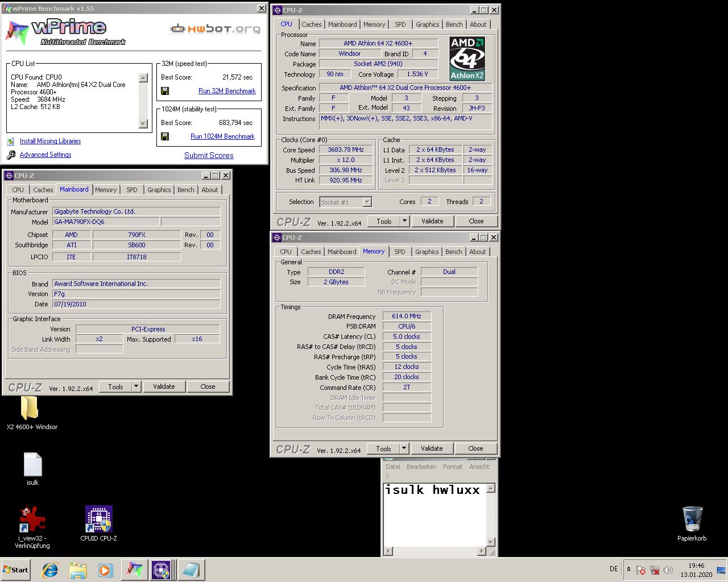This screenshot has height=582, width=728.
Task: Open About tab in Mainboard CPU-Z window
Action: click(209, 190)
